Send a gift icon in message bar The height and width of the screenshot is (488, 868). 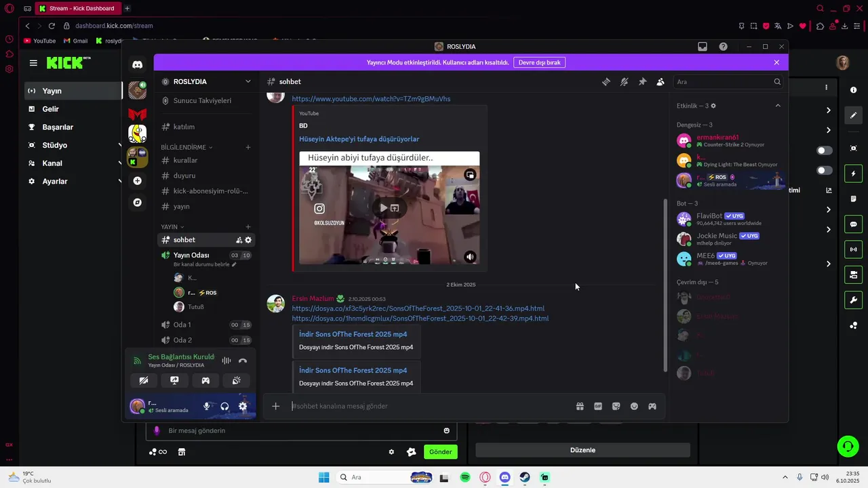[580, 406]
